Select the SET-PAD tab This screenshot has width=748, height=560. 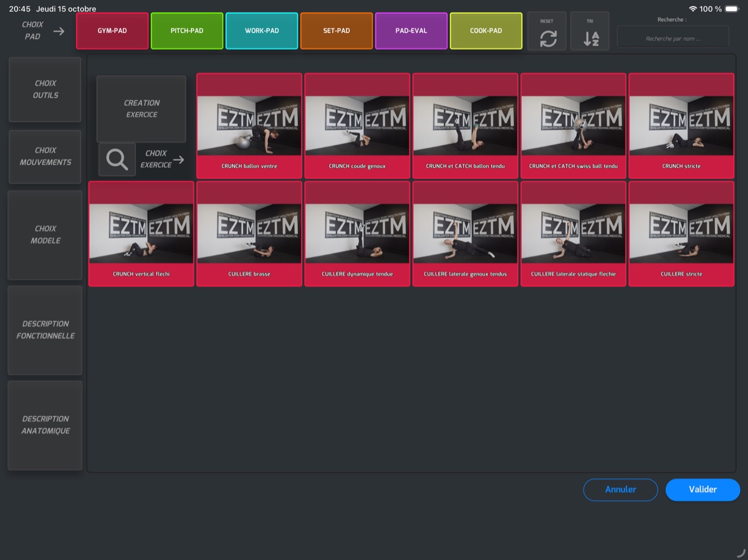click(x=337, y=31)
